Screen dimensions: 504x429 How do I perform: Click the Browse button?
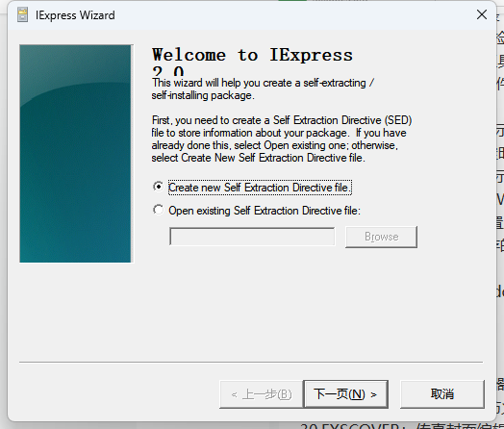(381, 237)
